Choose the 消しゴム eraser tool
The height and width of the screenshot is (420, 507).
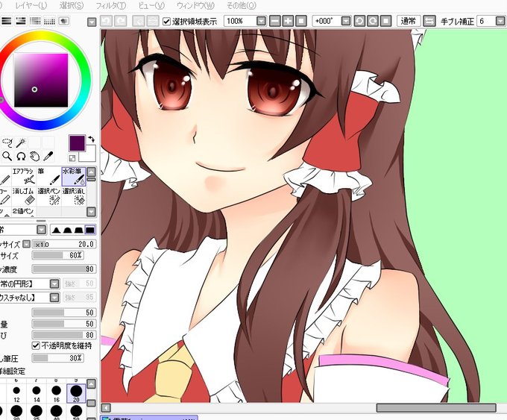click(24, 196)
